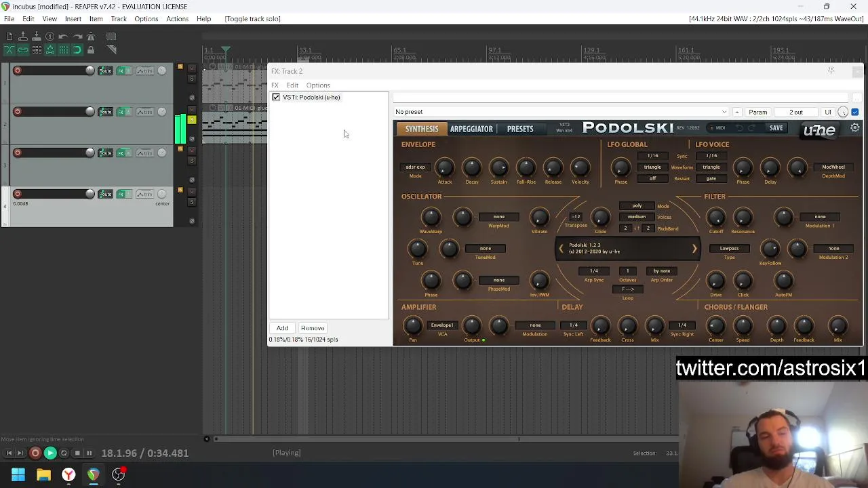Open the Actions menu
The height and width of the screenshot is (488, 868).
(177, 18)
